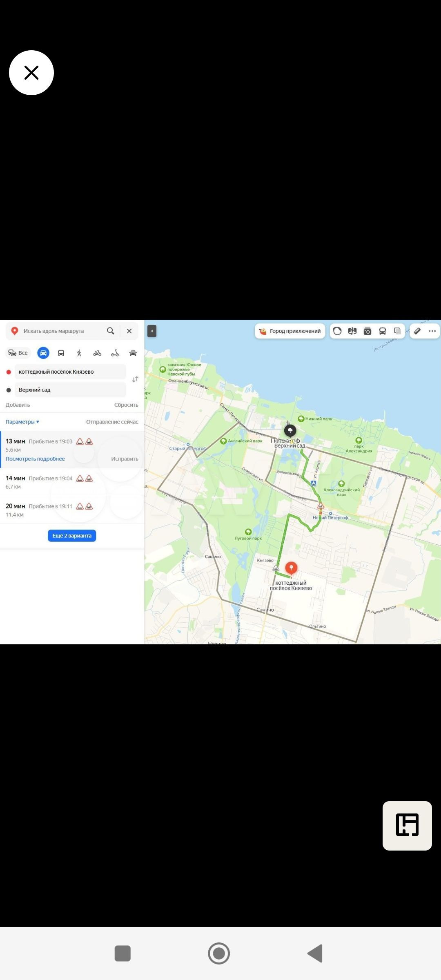Viewport: 441px width, 980px height.
Task: Open the map routes icon in toolbar
Action: coord(352,331)
